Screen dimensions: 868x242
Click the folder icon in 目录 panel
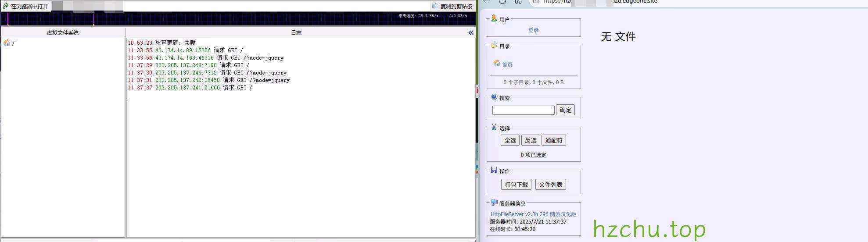click(x=494, y=45)
